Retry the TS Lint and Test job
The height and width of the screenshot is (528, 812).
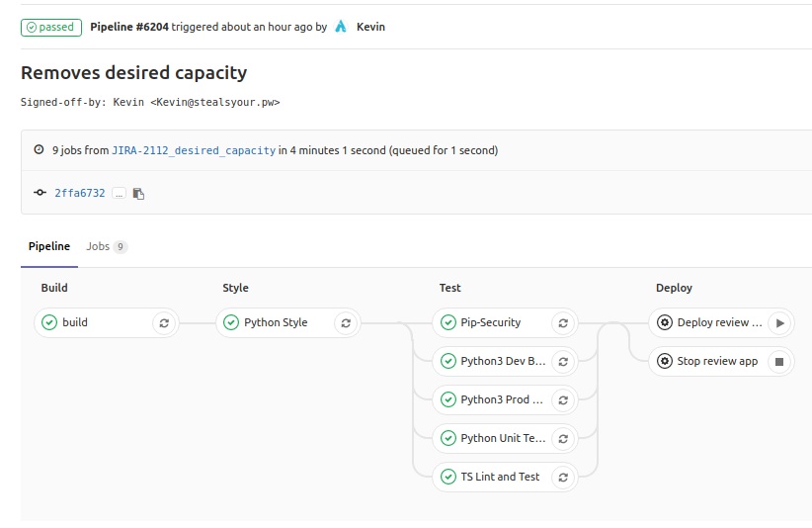(563, 478)
